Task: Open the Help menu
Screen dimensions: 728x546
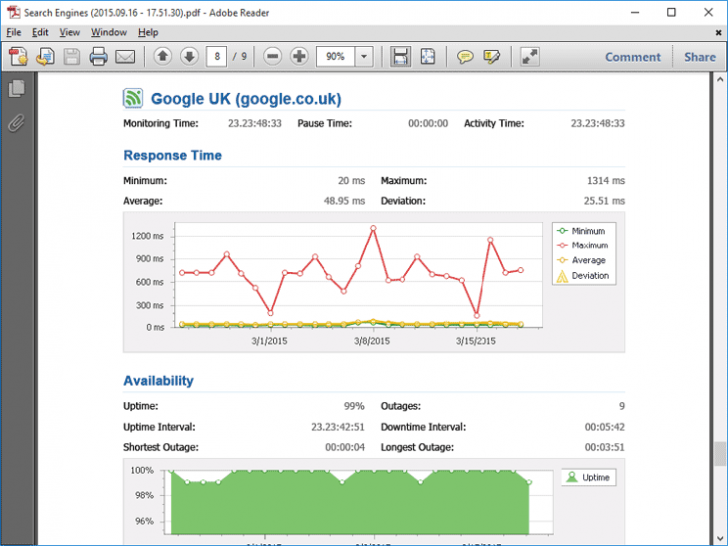Action: click(148, 32)
